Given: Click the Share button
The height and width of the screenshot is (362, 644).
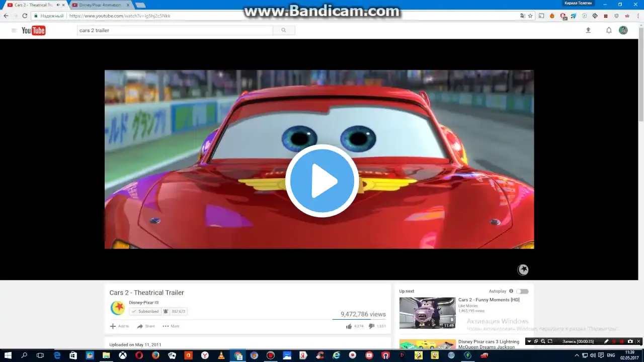Looking at the screenshot, I should pyautogui.click(x=146, y=326).
